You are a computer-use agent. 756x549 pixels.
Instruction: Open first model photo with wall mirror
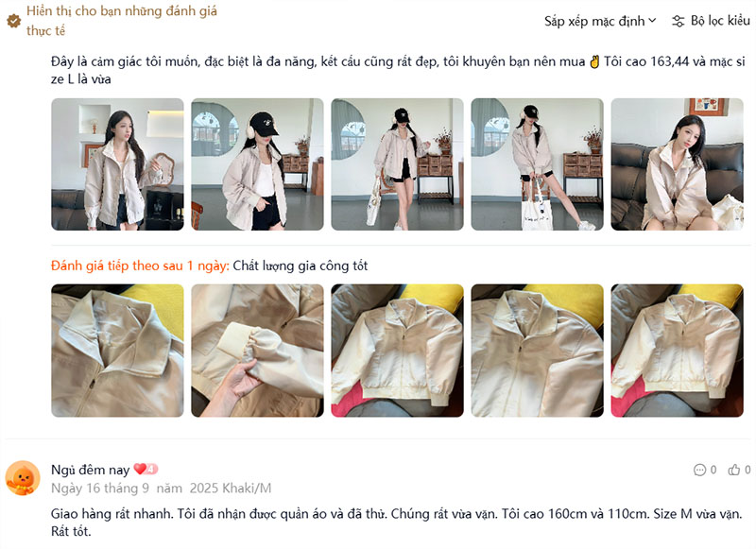117,164
